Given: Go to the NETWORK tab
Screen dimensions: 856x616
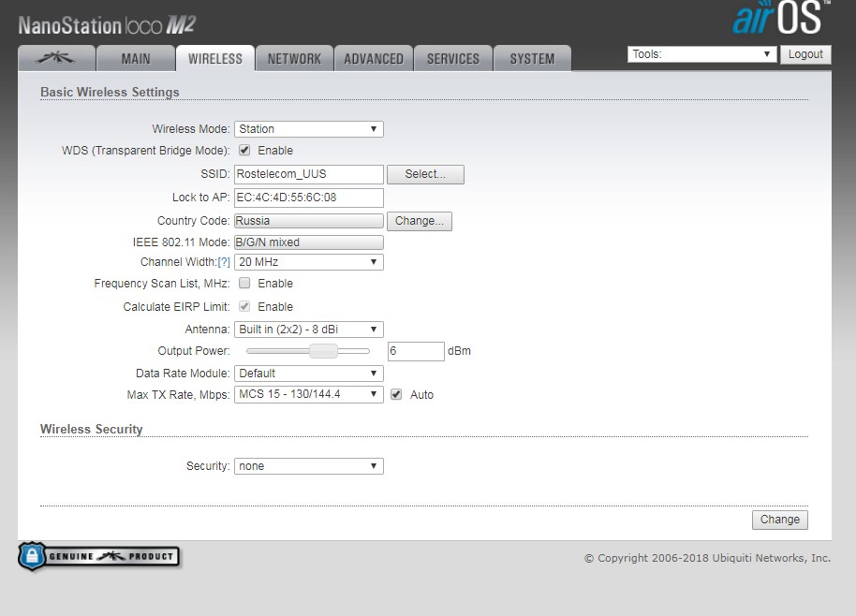Looking at the screenshot, I should tap(294, 58).
